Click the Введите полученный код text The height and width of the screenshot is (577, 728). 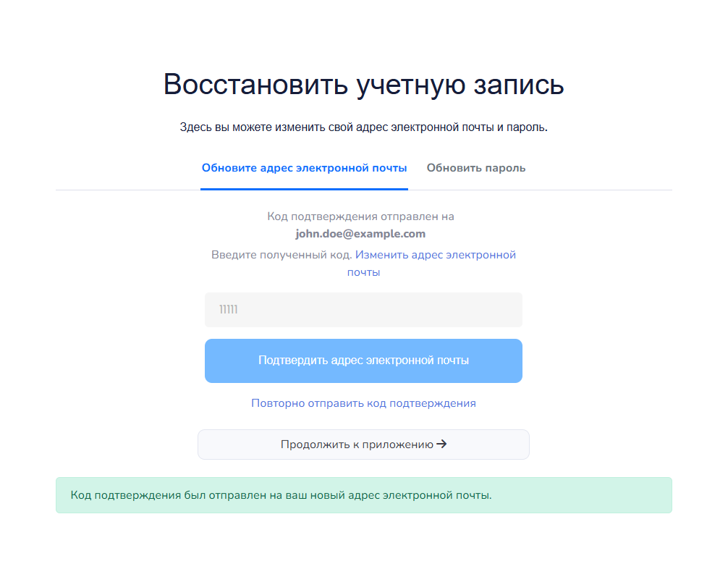pos(282,255)
